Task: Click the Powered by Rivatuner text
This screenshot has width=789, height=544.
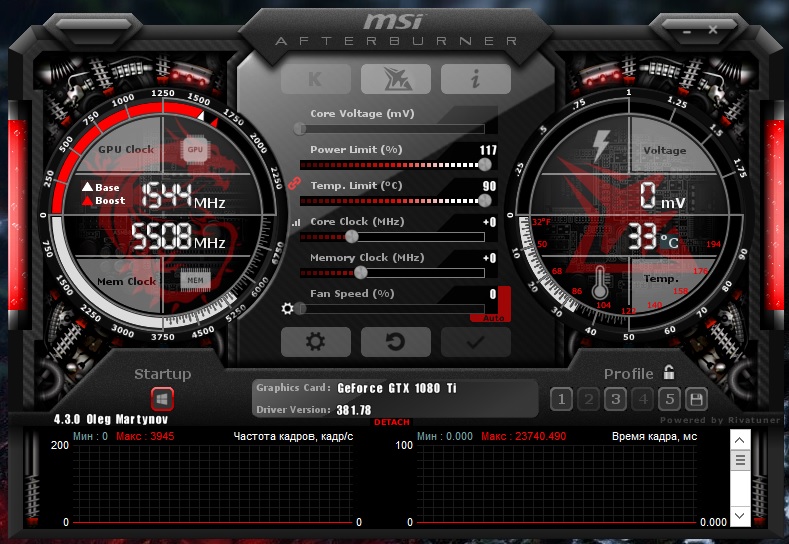Action: pos(720,420)
